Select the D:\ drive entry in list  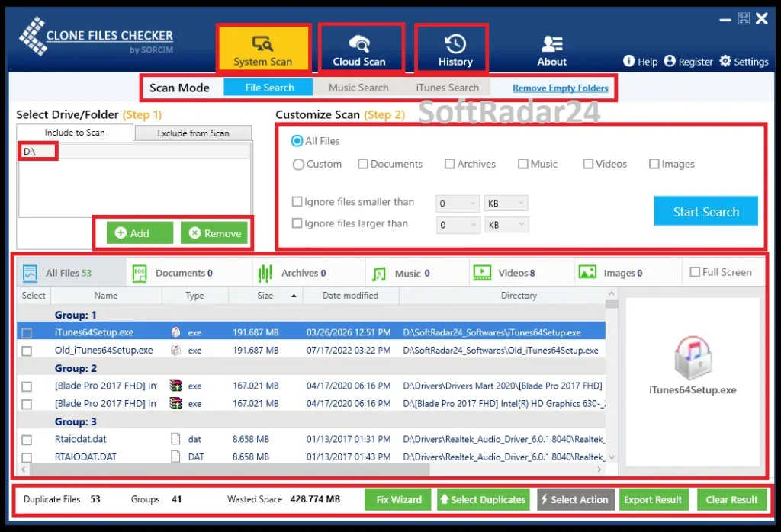135,151
